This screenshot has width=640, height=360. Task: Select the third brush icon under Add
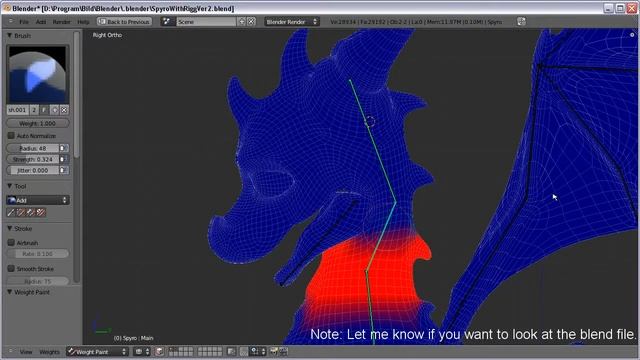(31, 212)
